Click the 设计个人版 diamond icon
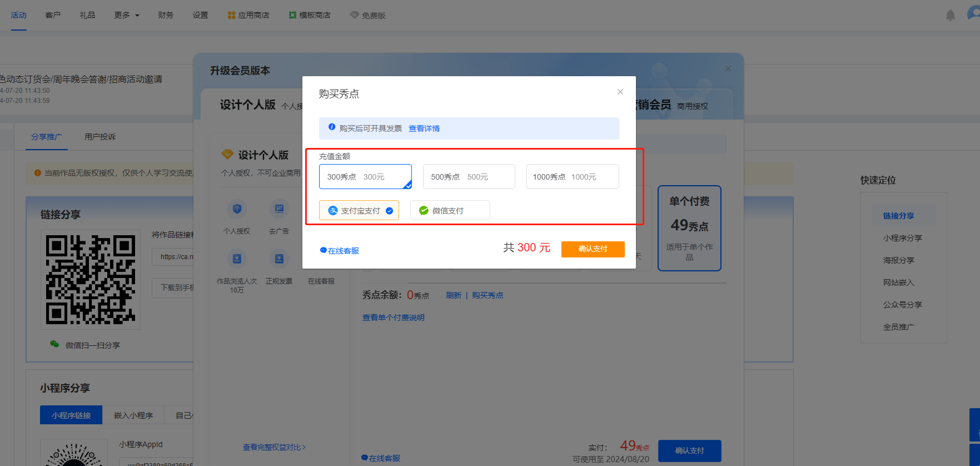 227,154
